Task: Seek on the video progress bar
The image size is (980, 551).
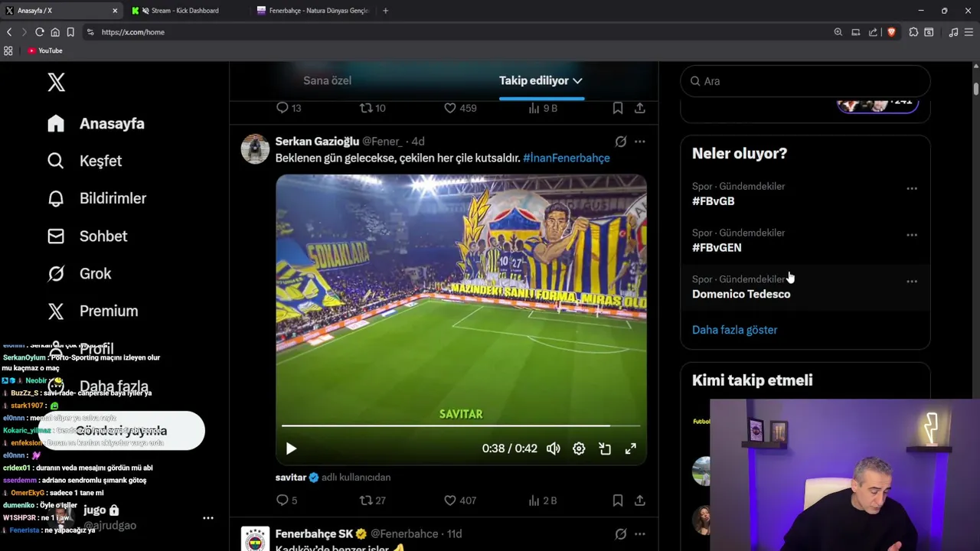Action: point(461,425)
